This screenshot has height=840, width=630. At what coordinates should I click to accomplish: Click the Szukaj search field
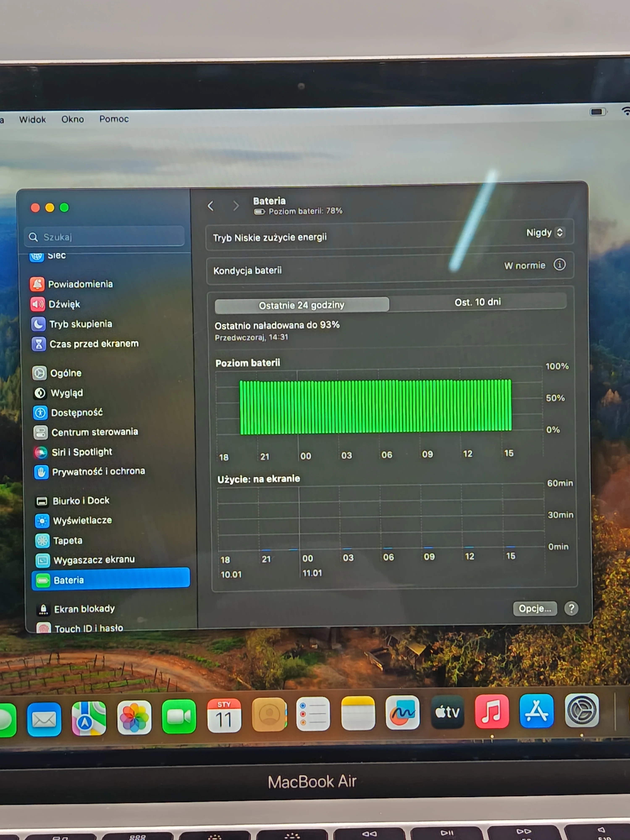coord(104,237)
